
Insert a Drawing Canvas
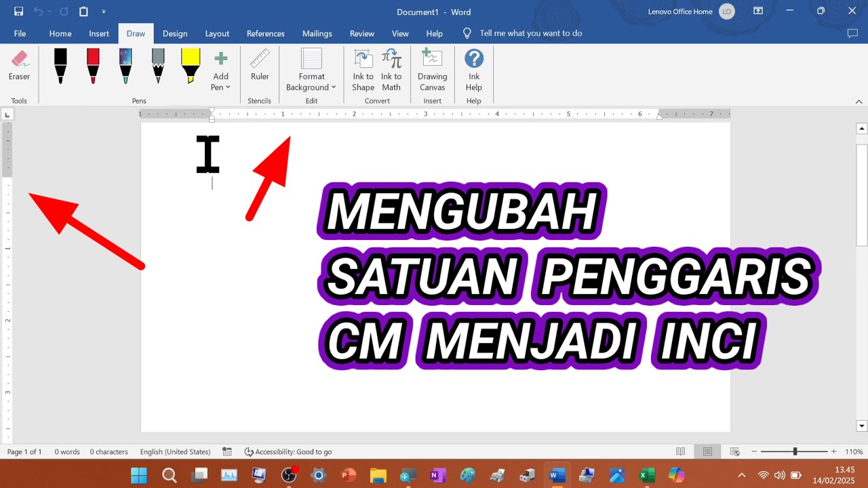pos(432,70)
